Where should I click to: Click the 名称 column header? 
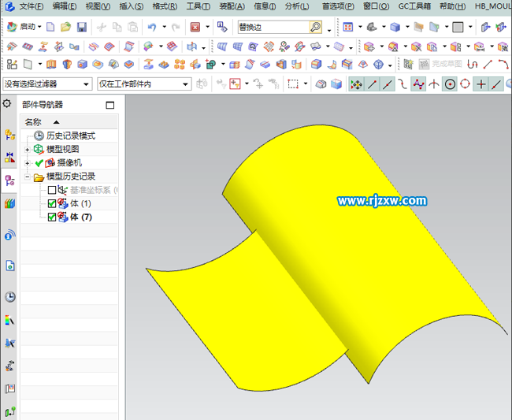(33, 122)
